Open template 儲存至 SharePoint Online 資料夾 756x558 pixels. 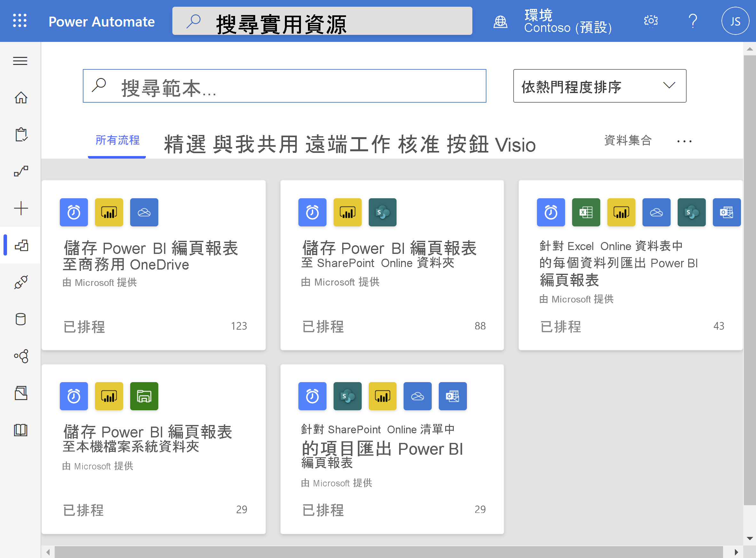point(392,265)
